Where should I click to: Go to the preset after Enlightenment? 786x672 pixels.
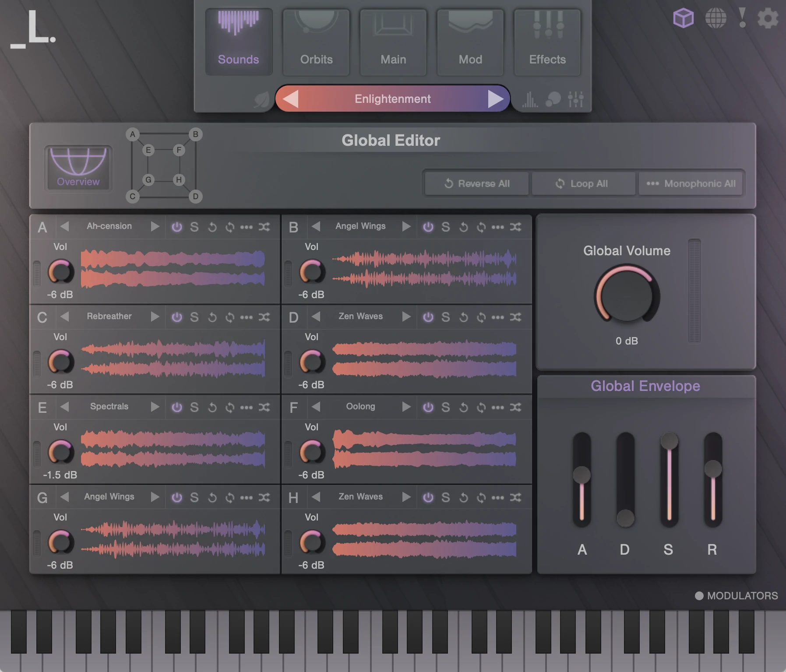tap(496, 99)
